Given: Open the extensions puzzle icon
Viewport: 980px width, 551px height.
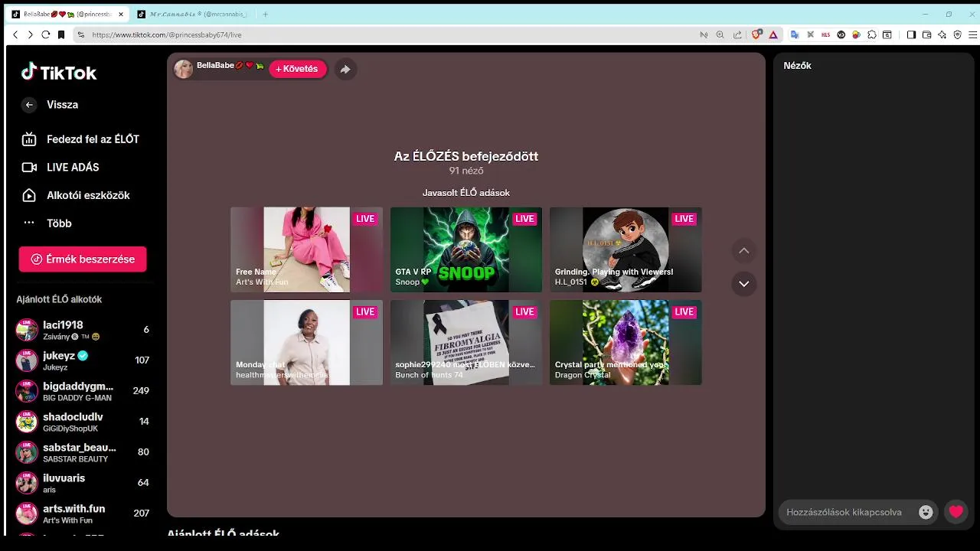Looking at the screenshot, I should pyautogui.click(x=872, y=34).
